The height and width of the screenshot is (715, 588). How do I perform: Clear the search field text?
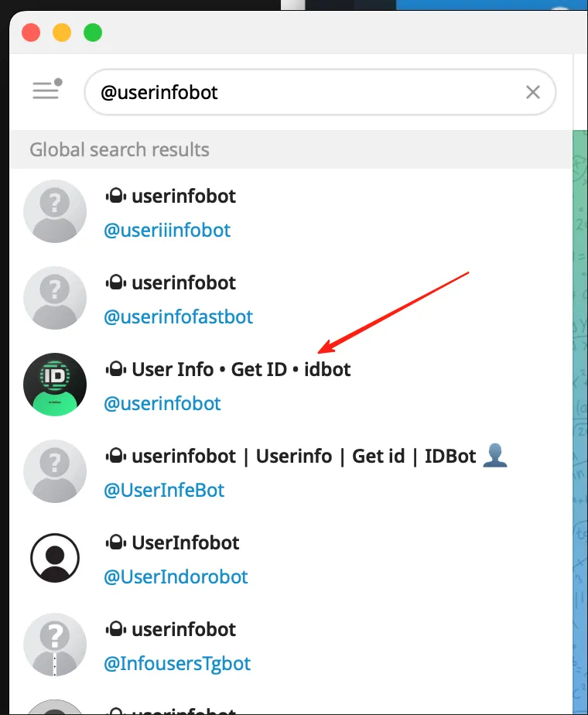point(532,92)
